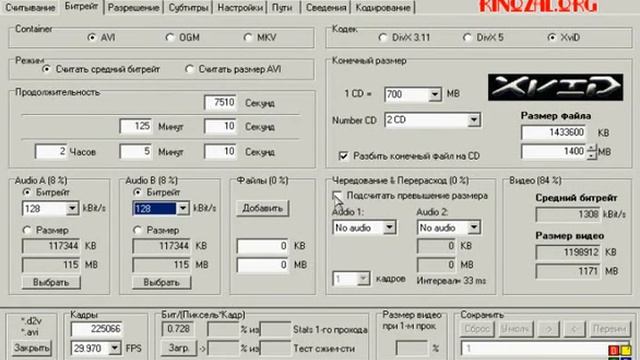
Task: Open the Audio 2 No audio dropdown
Action: tap(474, 227)
